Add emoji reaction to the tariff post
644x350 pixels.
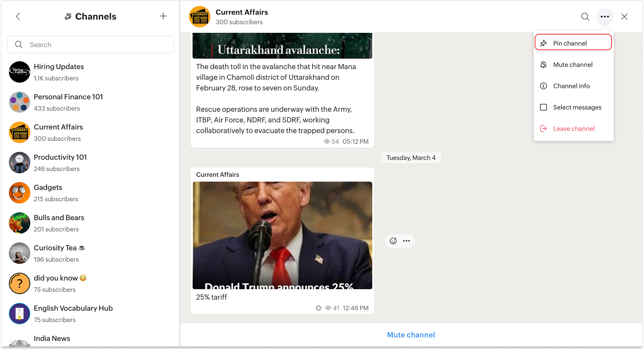[x=393, y=241]
